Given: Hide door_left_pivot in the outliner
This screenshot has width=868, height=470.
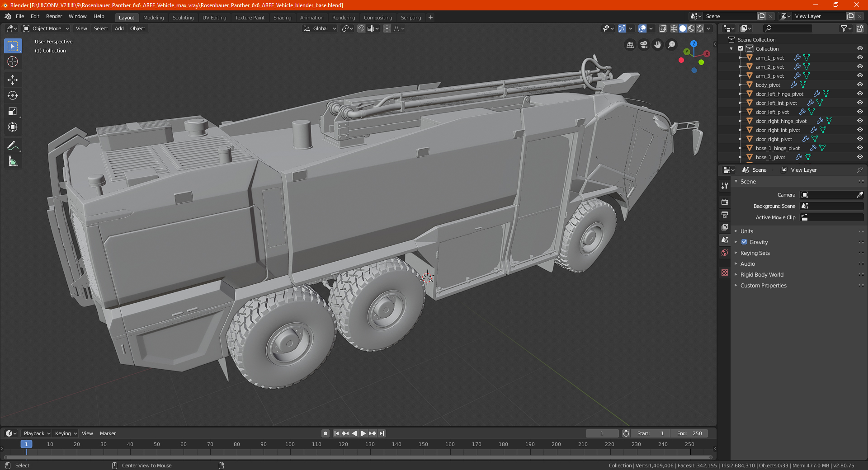Looking at the screenshot, I should [860, 112].
